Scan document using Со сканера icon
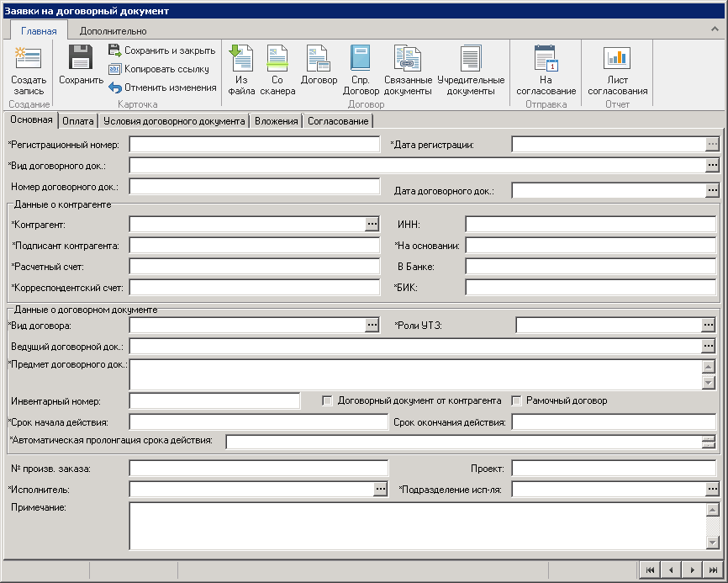728x583 pixels. [x=277, y=70]
